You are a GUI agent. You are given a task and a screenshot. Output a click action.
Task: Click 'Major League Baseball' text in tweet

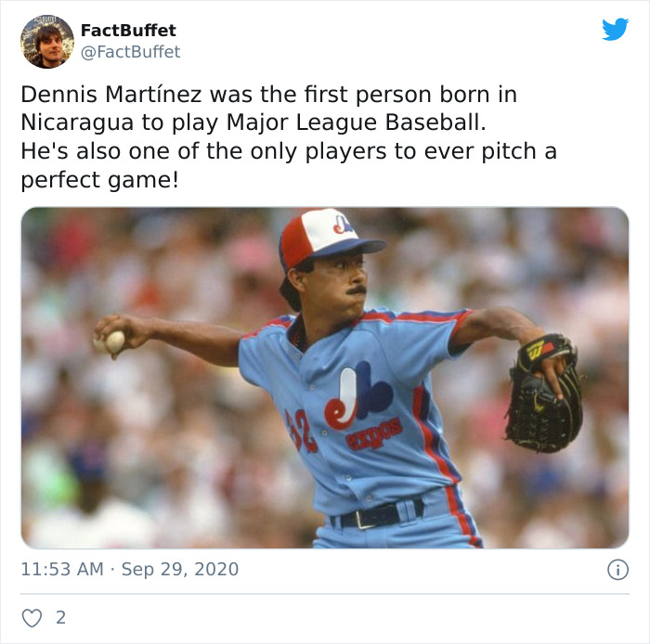click(356, 122)
